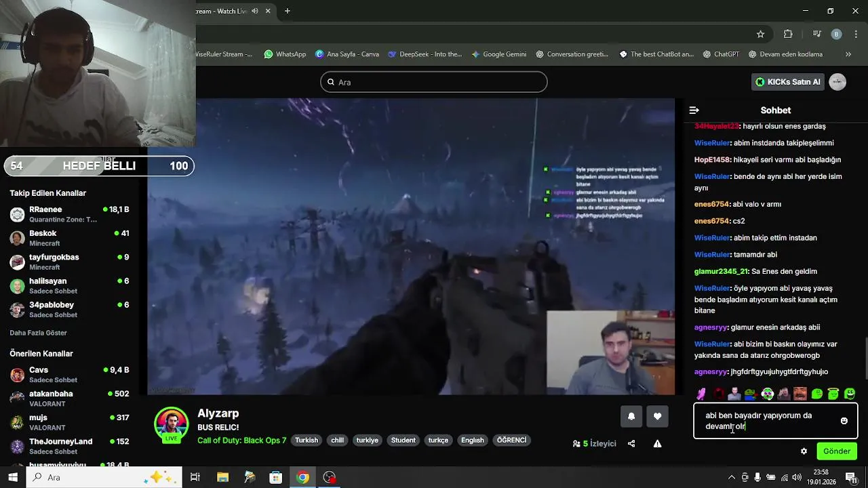Share the stream using share icon
Image resolution: width=868 pixels, height=488 pixels.
click(631, 444)
